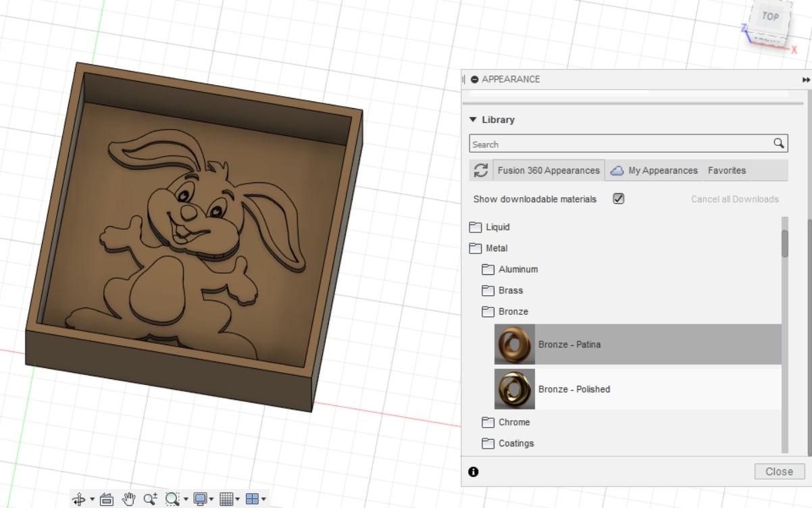Activate the Pan hand tool

click(128, 499)
